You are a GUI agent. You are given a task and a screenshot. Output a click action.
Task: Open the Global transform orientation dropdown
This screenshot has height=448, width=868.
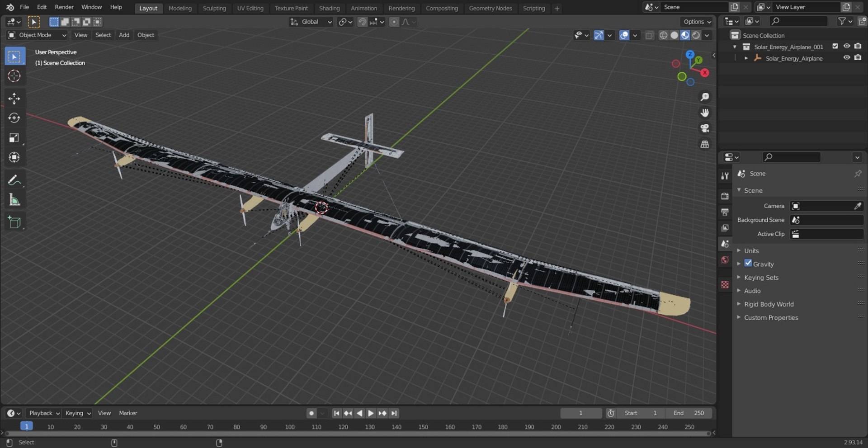coord(311,22)
